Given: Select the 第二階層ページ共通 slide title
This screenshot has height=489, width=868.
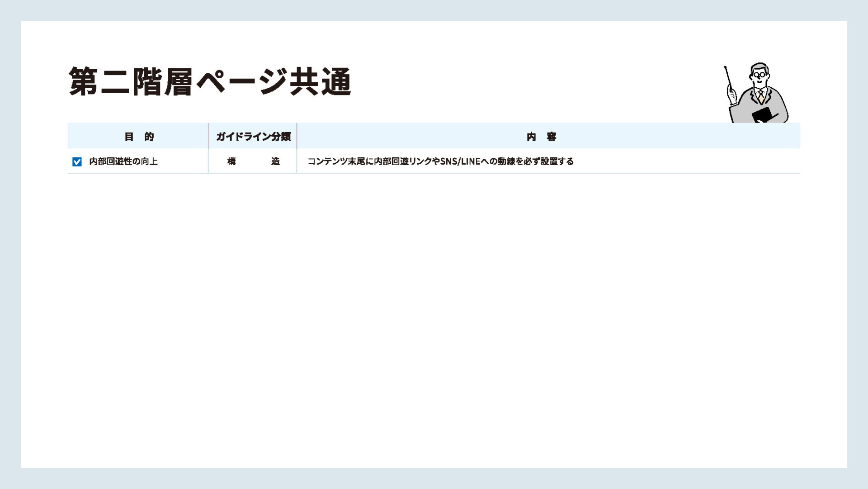Looking at the screenshot, I should [210, 82].
